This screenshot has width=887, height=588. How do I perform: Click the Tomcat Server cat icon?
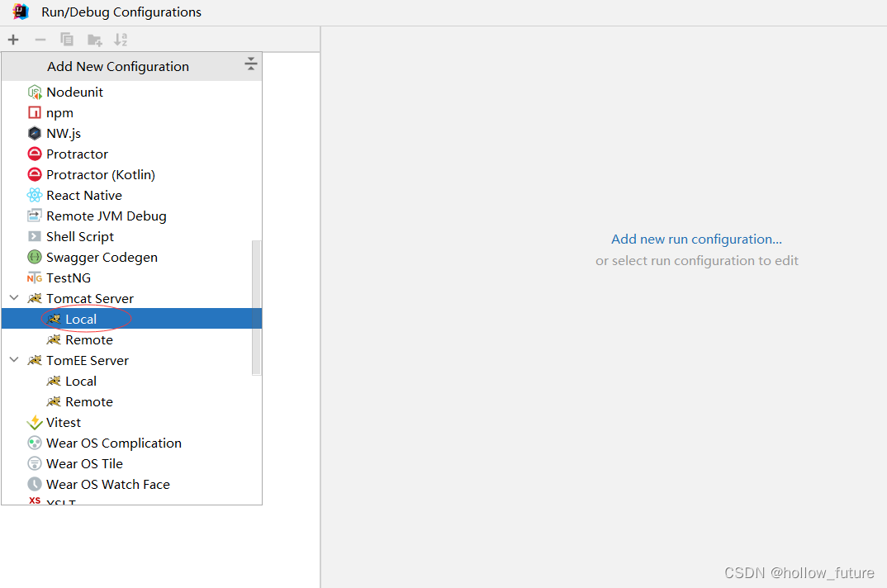[x=35, y=298]
